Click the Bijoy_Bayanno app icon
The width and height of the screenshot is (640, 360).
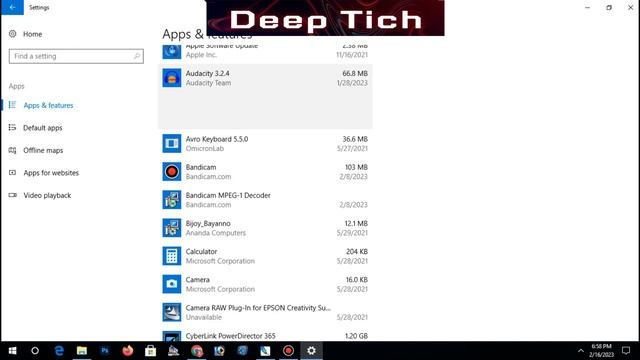172,228
